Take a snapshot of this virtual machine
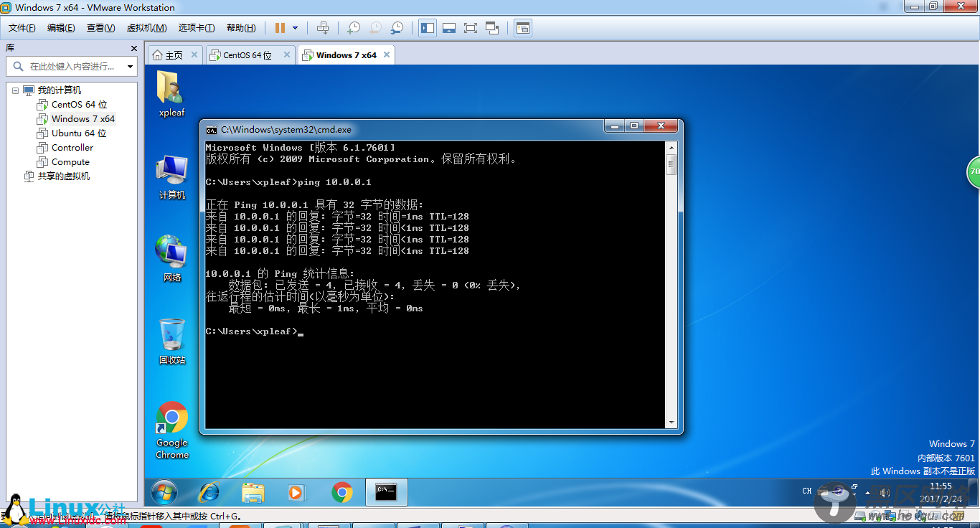Screen dimensions: 980x528 pyautogui.click(x=354, y=28)
